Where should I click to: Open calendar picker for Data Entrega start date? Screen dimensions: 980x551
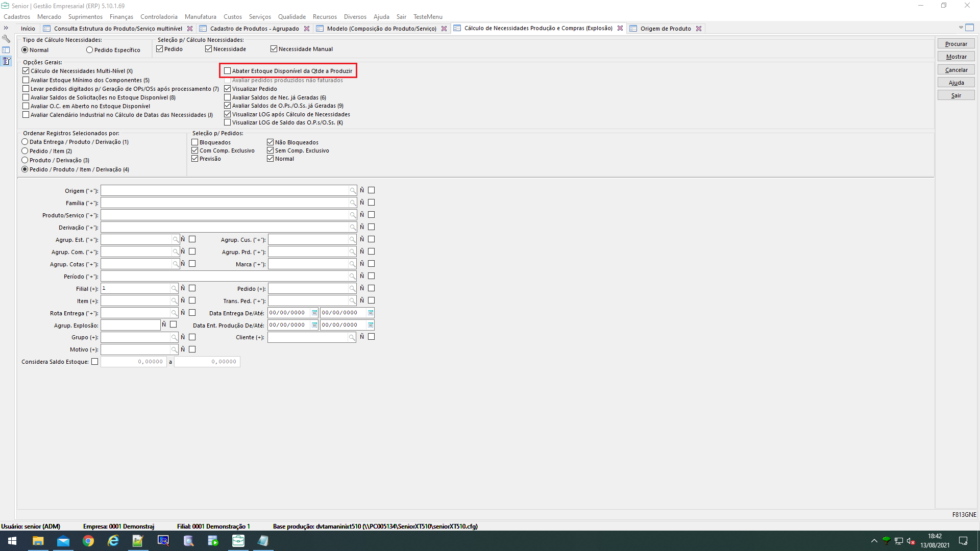(x=314, y=313)
